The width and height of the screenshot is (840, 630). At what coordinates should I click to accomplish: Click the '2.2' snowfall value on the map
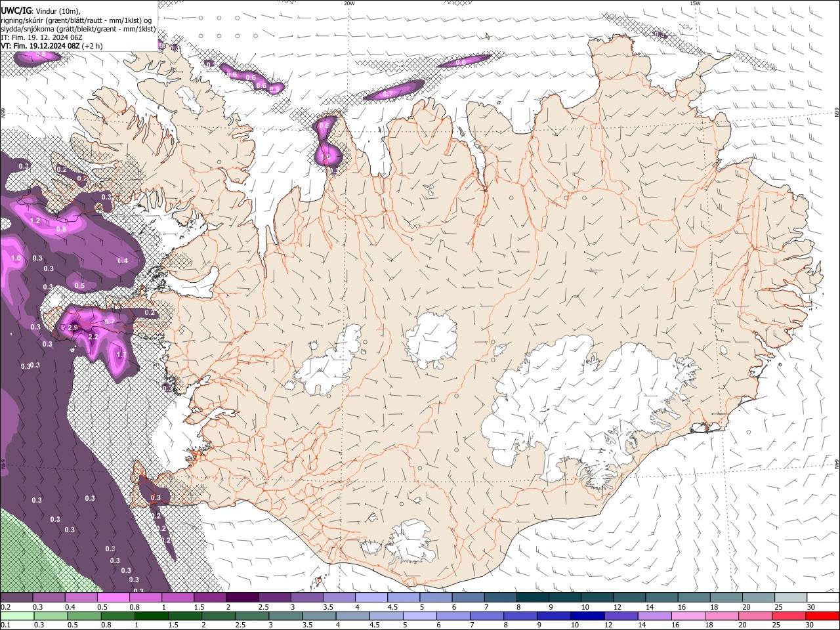coord(93,337)
